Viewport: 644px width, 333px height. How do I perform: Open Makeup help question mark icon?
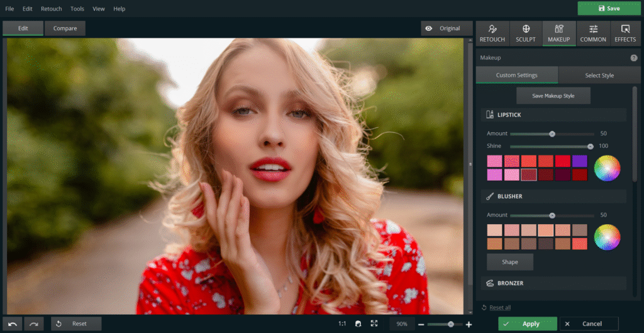coord(634,58)
